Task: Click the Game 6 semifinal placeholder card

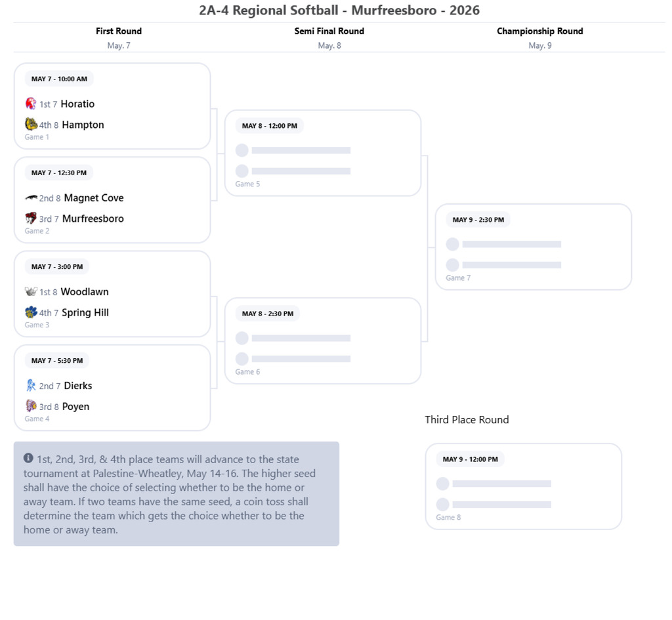Action: [323, 341]
